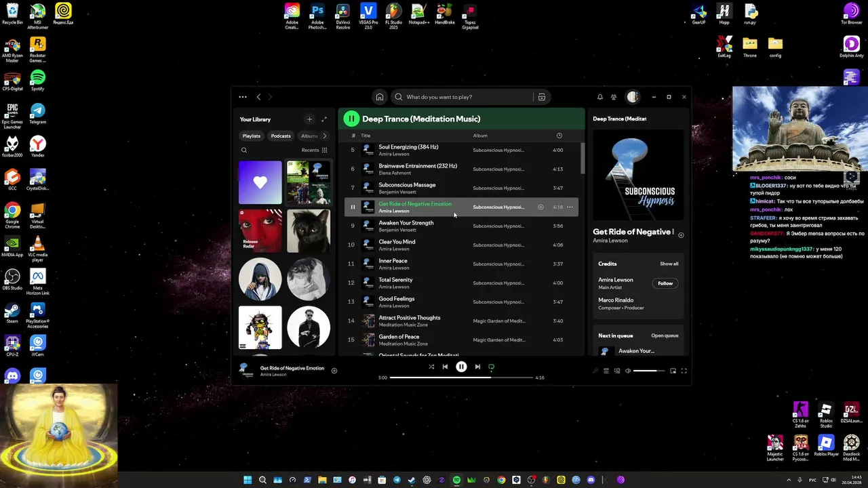Select Clear You Mind track

[x=461, y=245]
